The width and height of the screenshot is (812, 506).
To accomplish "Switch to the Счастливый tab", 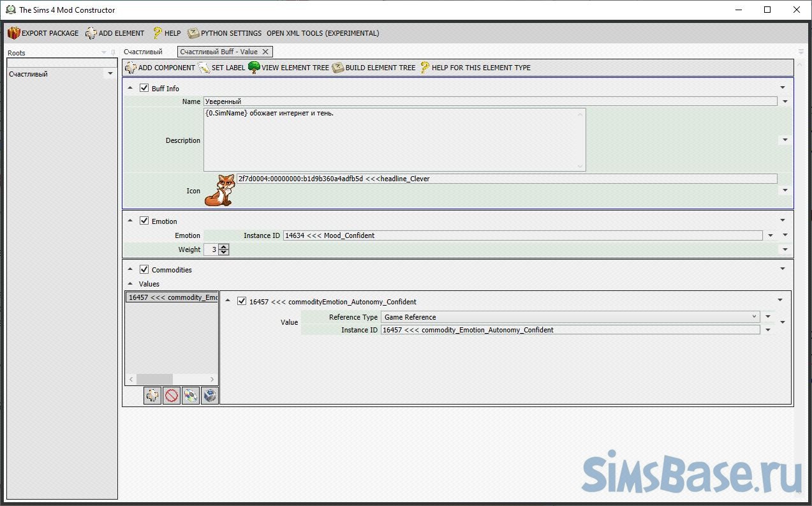I will point(143,52).
